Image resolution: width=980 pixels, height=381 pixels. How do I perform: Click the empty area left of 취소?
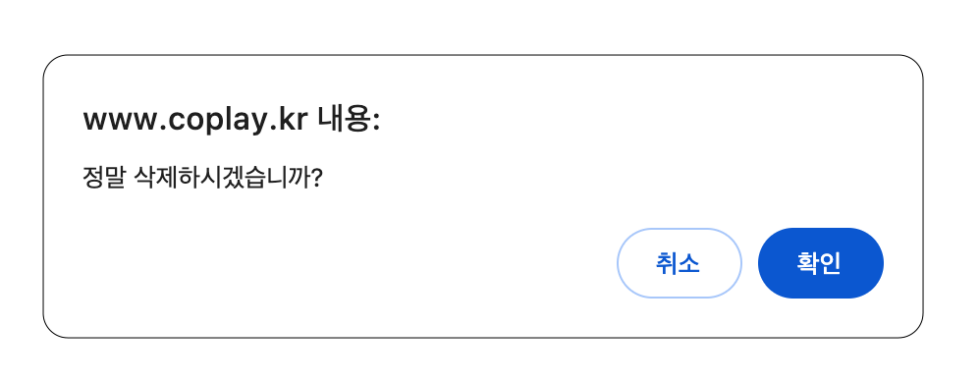(344, 263)
